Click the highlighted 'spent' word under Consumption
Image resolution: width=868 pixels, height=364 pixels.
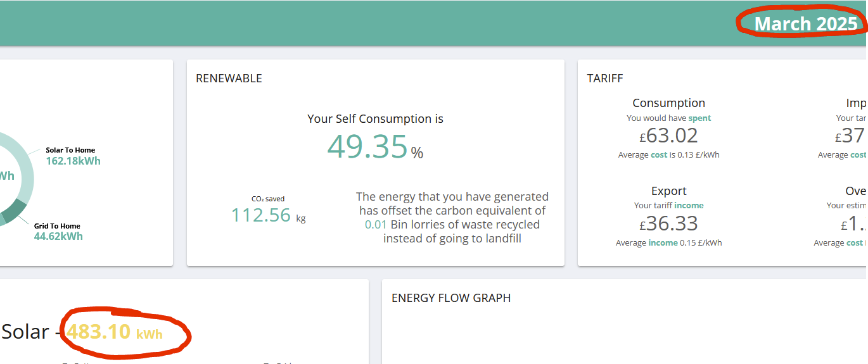click(699, 118)
